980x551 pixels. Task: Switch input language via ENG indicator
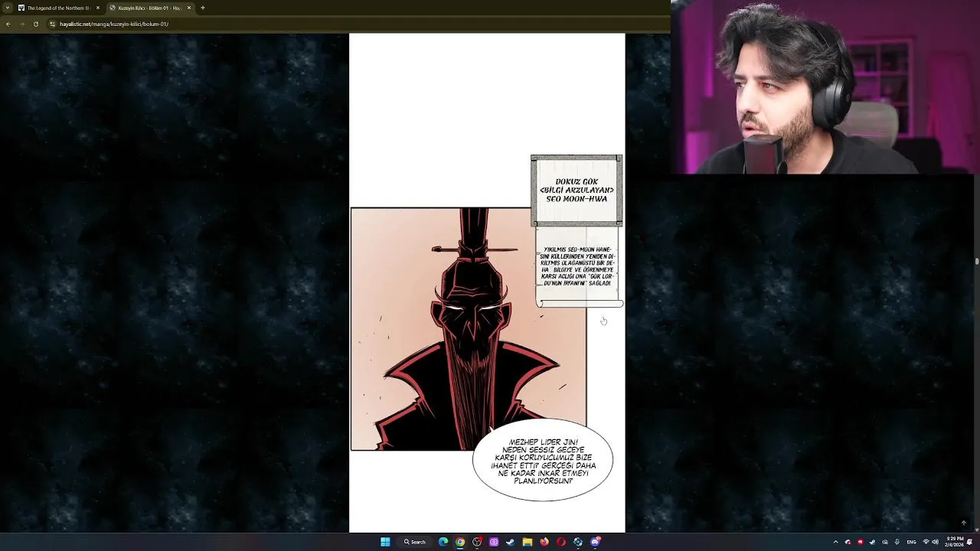click(911, 542)
